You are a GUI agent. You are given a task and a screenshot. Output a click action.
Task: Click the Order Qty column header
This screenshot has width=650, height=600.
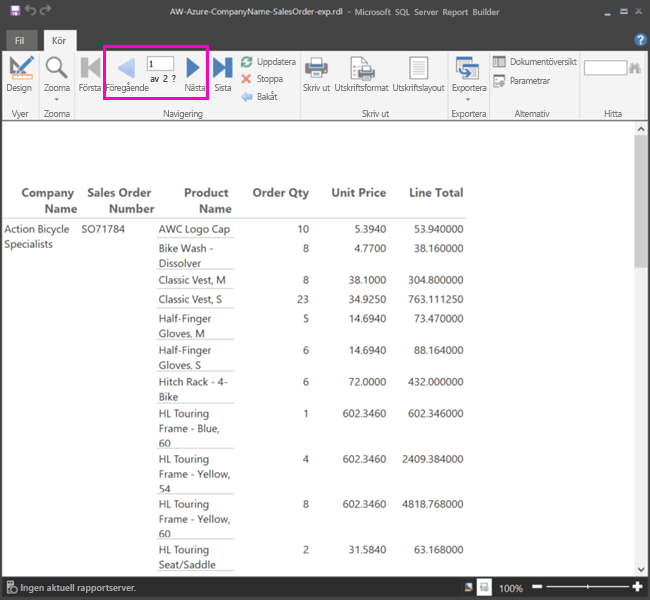tap(281, 193)
